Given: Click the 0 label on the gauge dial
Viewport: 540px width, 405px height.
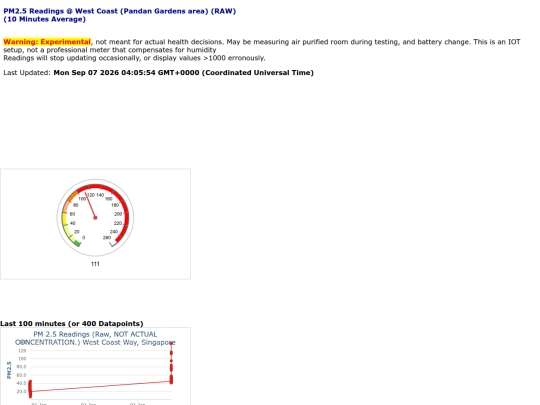Looking at the screenshot, I should pyautogui.click(x=84, y=238).
